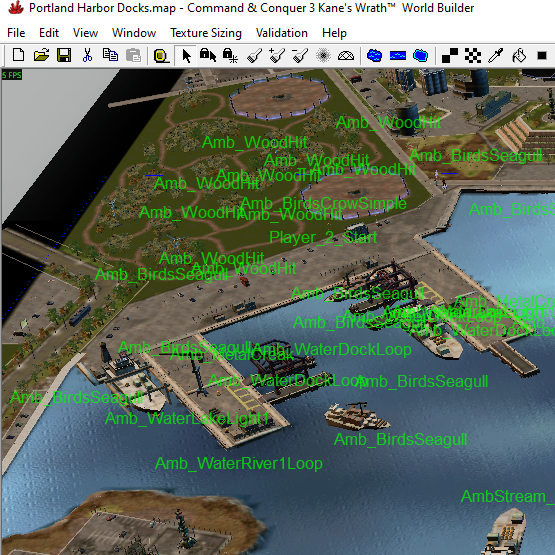This screenshot has height=555, width=555.
Task: Click the small gunboat in the harbor water
Action: [x=357, y=416]
